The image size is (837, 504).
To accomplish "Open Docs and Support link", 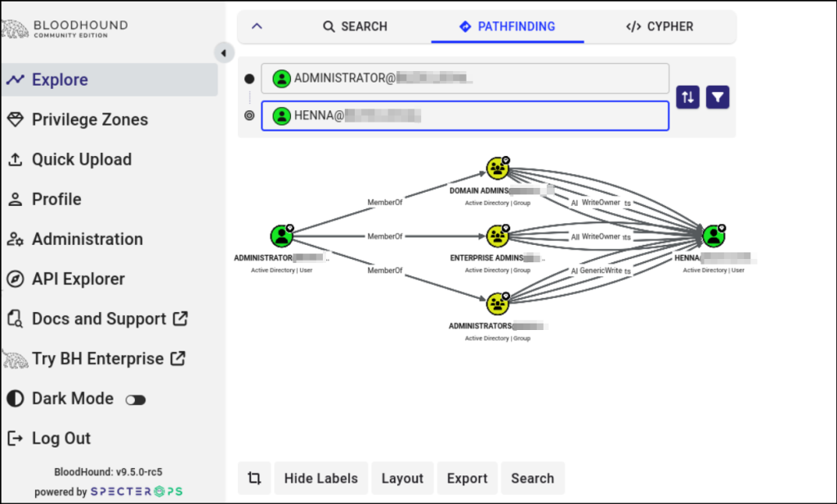I will [x=109, y=319].
